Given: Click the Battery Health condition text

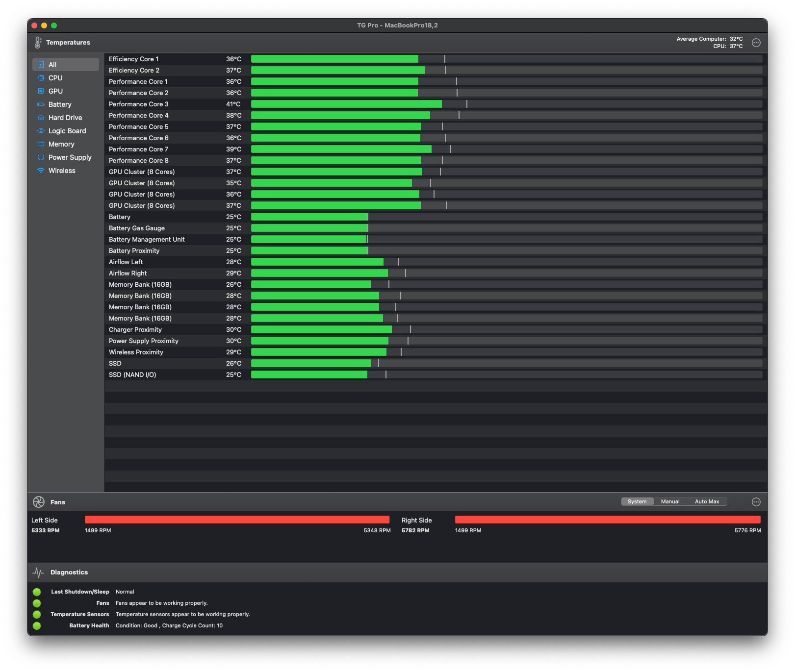Looking at the screenshot, I should coord(169,625).
